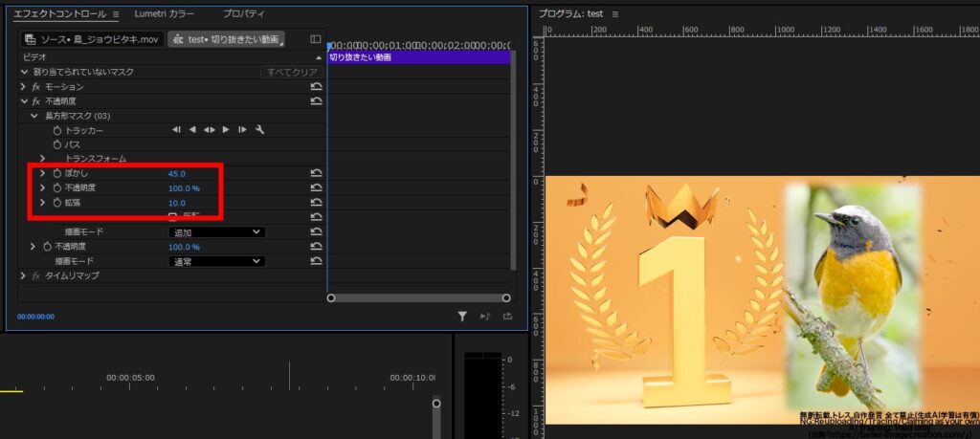Click the 拡張 value 10.0

(177, 203)
